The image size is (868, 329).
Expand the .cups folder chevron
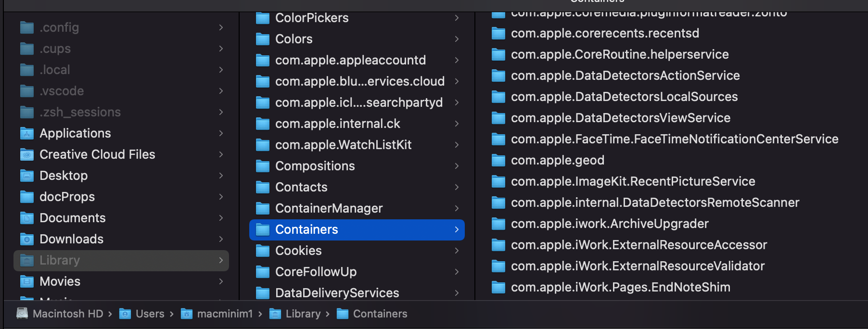pos(221,49)
